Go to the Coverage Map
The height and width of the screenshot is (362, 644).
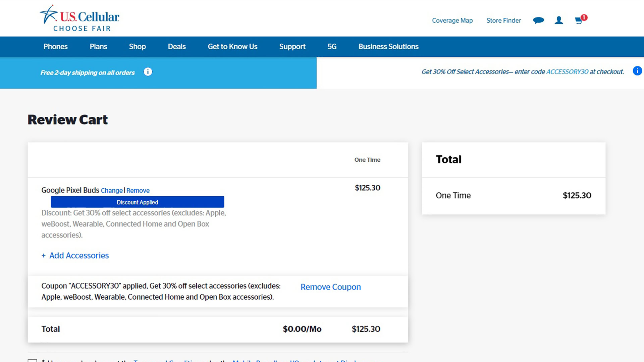(452, 20)
